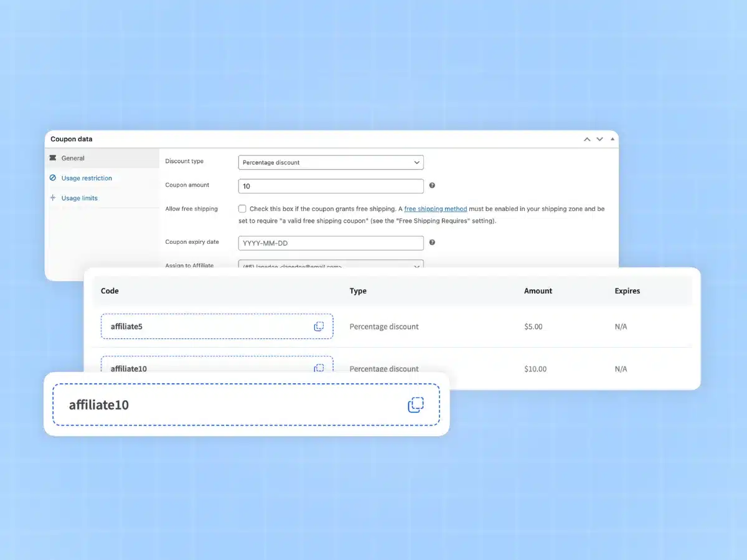The image size is (747, 560).
Task: Open the help tooltip next to Coupon expiry date
Action: pyautogui.click(x=431, y=242)
